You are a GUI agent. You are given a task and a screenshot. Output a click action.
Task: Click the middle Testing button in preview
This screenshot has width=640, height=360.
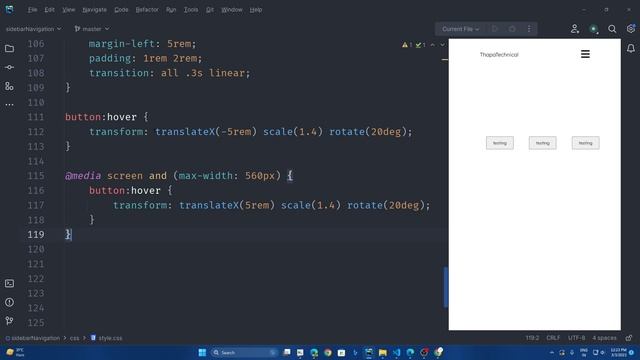(x=542, y=143)
